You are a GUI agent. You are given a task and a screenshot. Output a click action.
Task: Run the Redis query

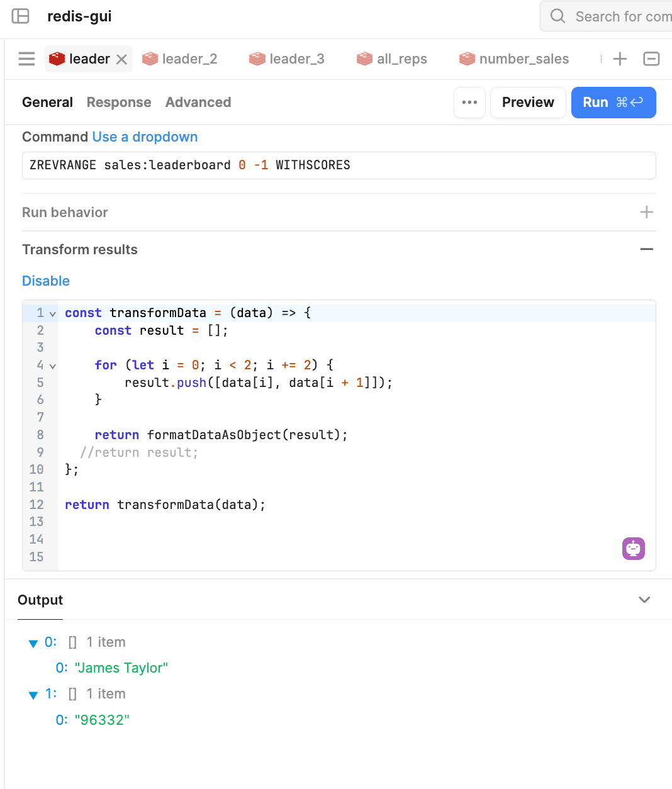pos(613,103)
